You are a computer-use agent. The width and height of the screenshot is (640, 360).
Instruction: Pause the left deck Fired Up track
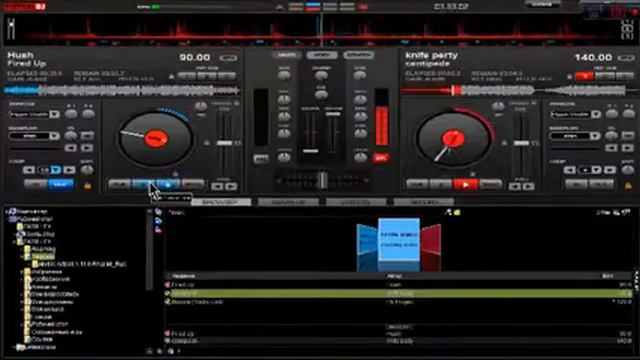[144, 185]
